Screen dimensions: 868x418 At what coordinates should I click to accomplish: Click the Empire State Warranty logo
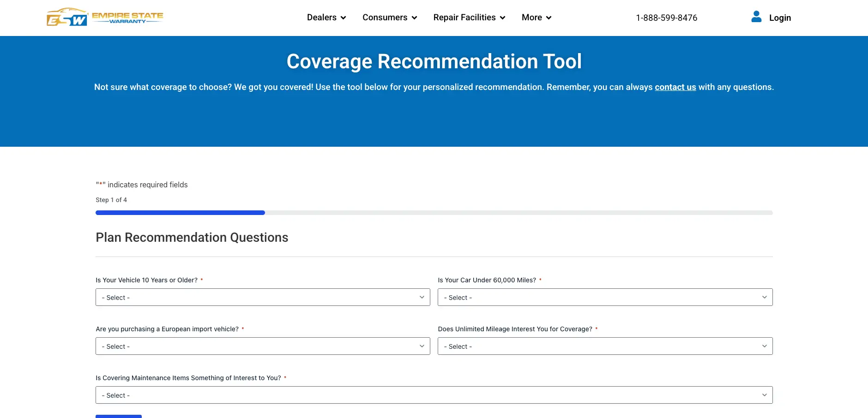[105, 17]
